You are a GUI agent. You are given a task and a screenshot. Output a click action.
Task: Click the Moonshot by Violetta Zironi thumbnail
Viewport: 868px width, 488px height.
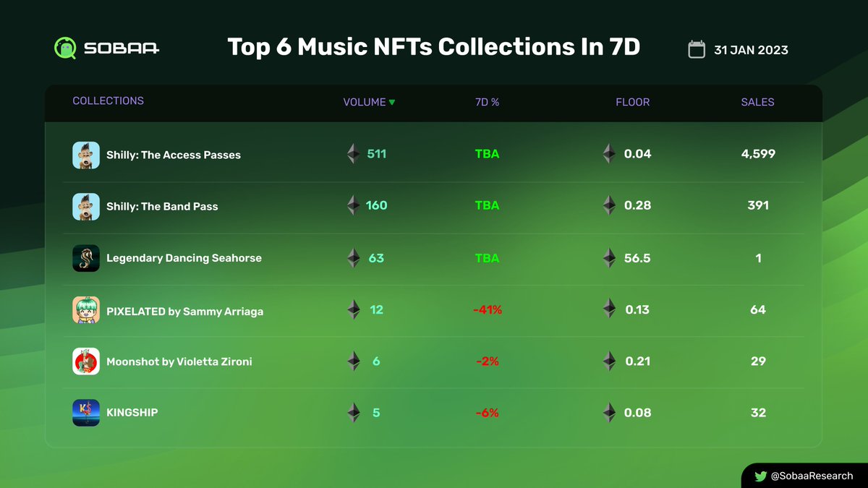86,361
